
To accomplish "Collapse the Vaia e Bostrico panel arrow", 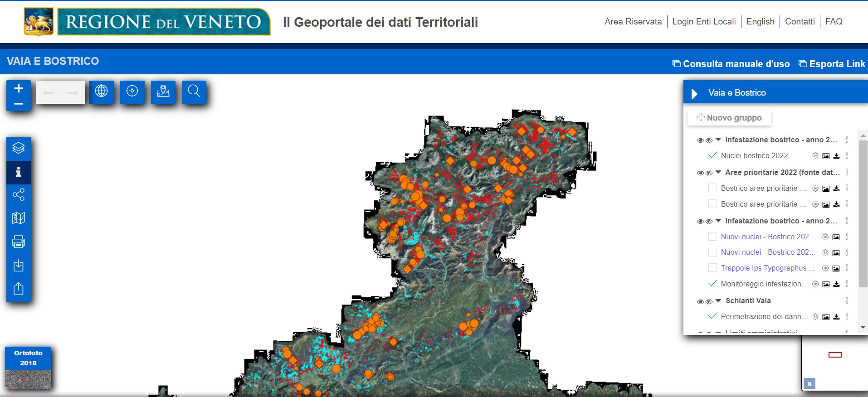I will pyautogui.click(x=694, y=93).
